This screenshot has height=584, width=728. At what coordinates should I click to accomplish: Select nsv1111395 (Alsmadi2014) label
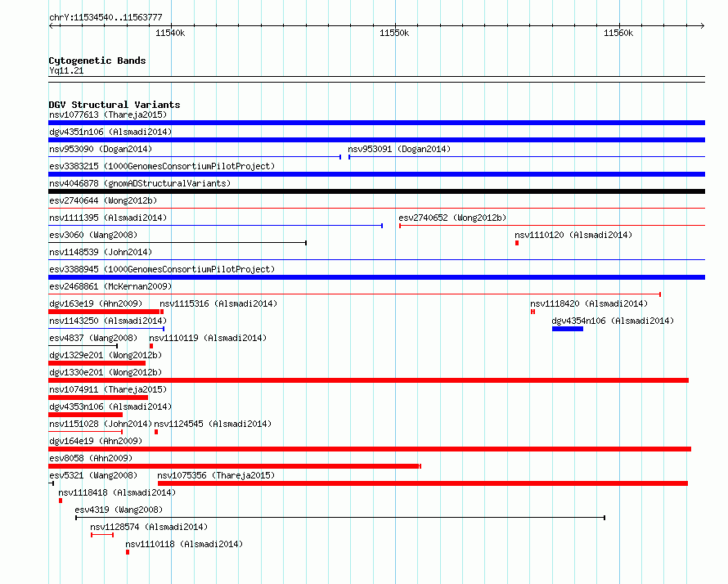(108, 218)
